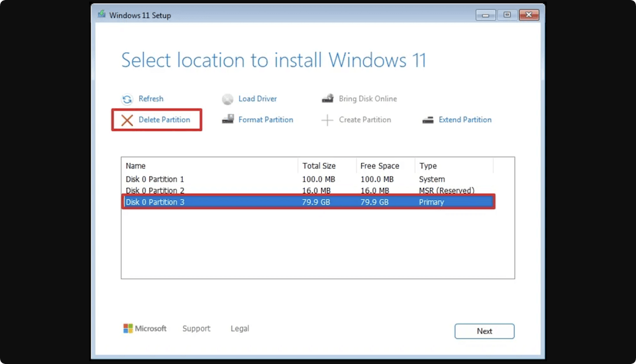Viewport: 636px width, 364px height.
Task: Click the Refresh link text
Action: click(151, 98)
